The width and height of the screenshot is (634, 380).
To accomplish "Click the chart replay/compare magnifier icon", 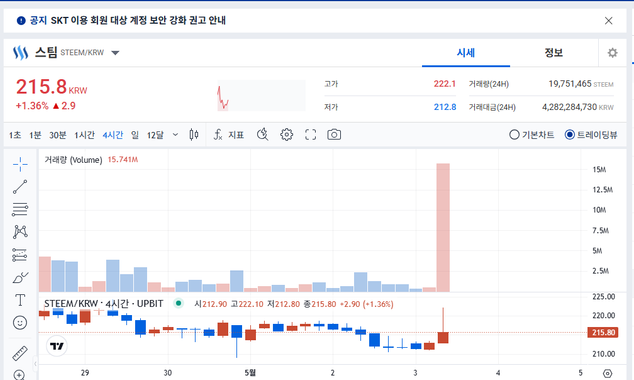I will 262,134.
